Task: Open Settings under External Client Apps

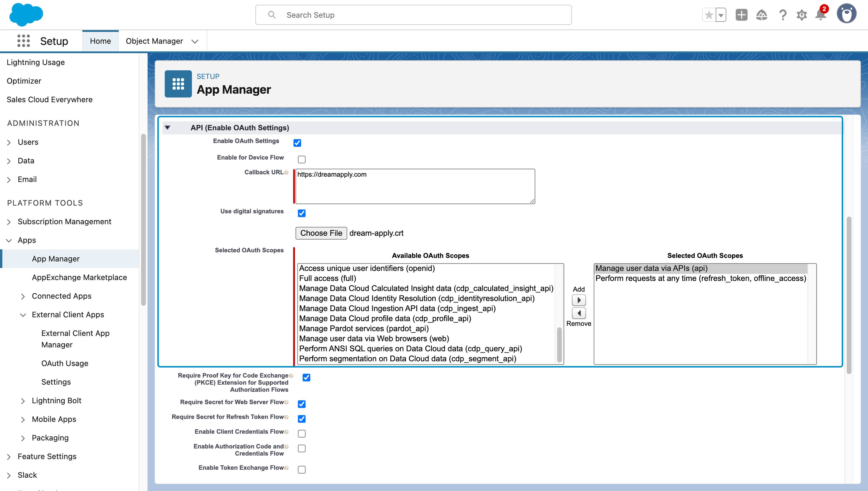Action: click(56, 382)
